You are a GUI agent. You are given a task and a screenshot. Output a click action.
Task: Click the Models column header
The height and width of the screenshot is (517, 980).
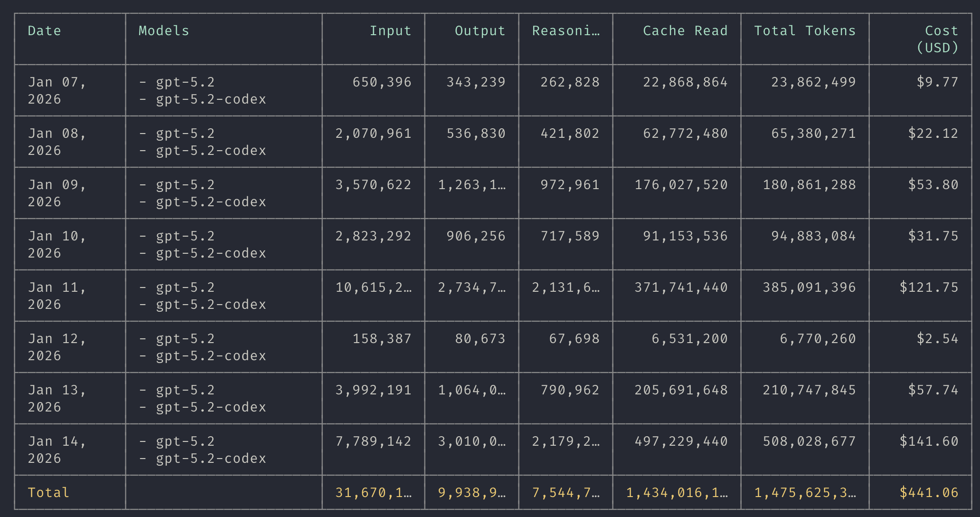pyautogui.click(x=163, y=31)
